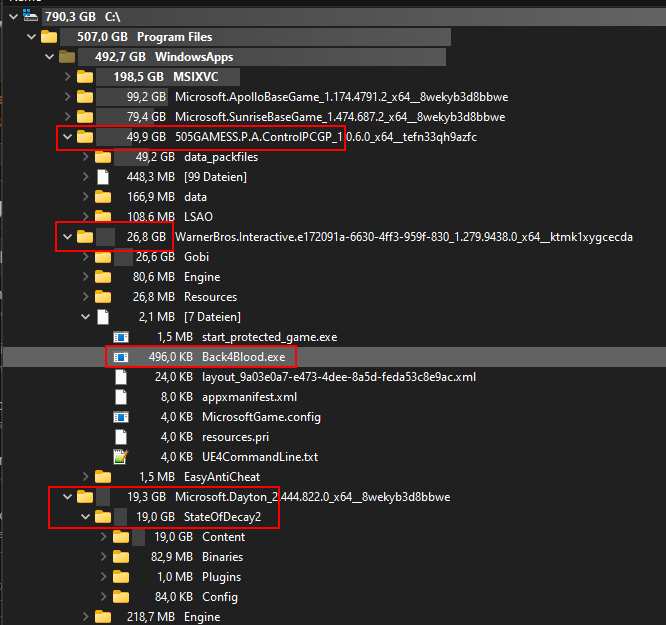
Task: Select the resources.pri file name
Action: [235, 437]
